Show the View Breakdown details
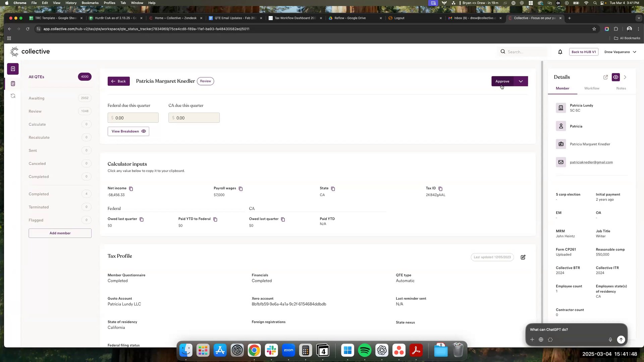Screen dimensions: 644x362 128,131
